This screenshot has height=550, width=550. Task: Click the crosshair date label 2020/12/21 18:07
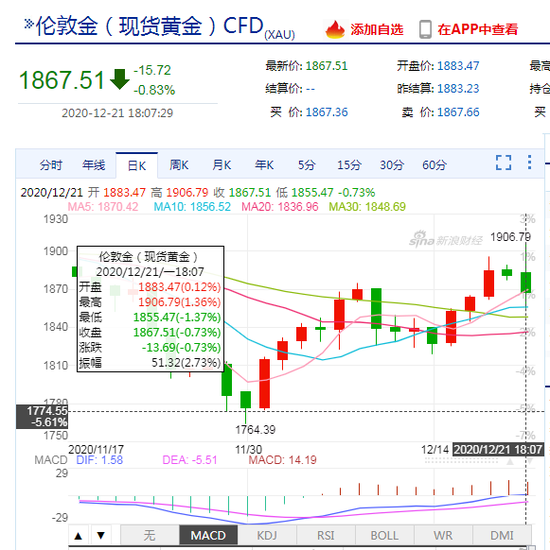click(x=498, y=449)
